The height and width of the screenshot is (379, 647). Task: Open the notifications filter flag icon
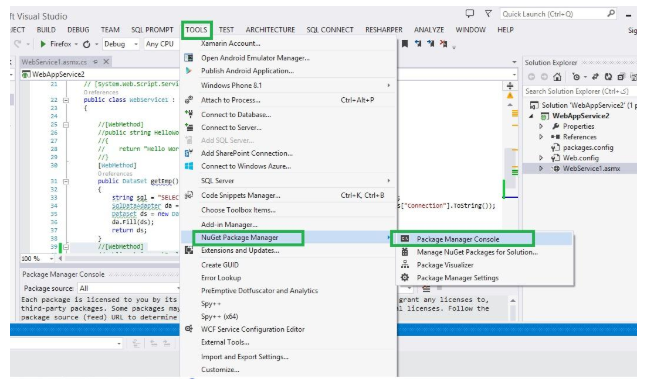488,14
